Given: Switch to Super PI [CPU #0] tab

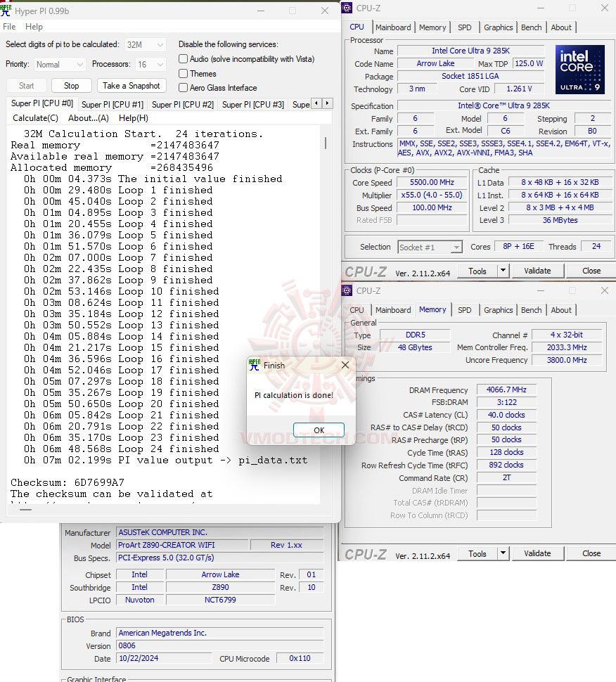Looking at the screenshot, I should (41, 103).
